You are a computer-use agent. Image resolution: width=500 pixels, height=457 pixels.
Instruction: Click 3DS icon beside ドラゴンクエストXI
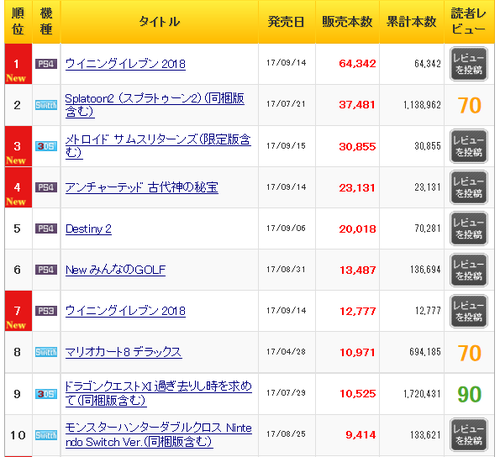(46, 394)
